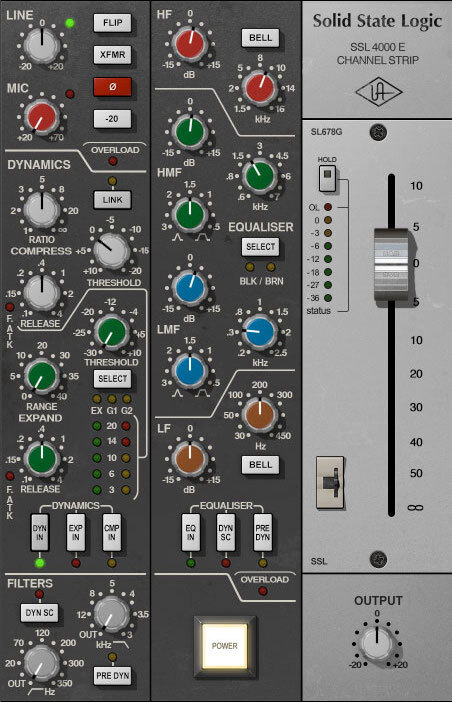Click the equaliser SELECT BLK/BRN button

pos(260,247)
